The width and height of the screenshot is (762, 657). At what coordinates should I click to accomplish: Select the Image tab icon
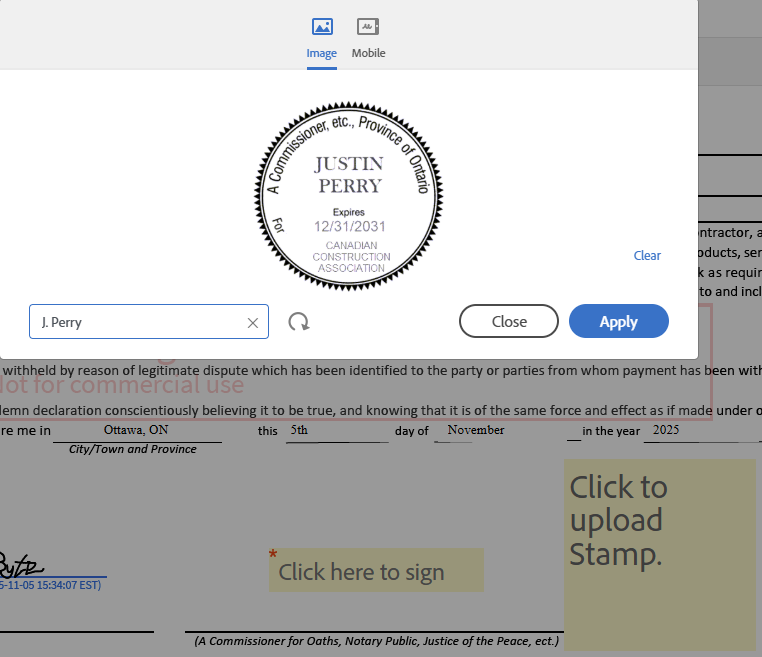[x=321, y=27]
